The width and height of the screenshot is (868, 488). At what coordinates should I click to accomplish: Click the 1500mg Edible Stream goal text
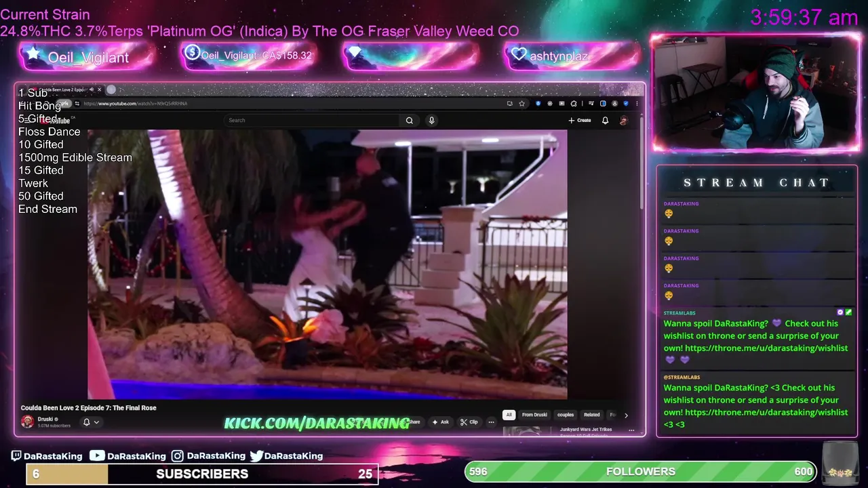tap(75, 157)
